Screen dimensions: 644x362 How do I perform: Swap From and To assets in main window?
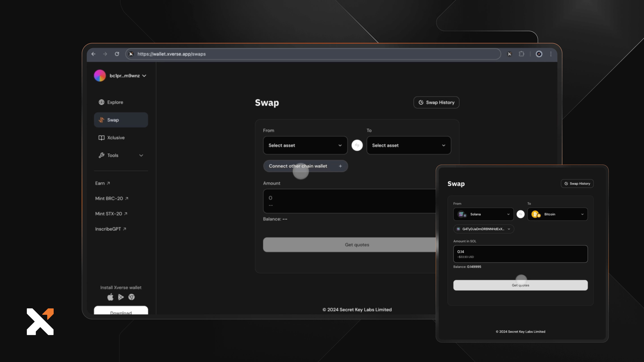(x=357, y=145)
